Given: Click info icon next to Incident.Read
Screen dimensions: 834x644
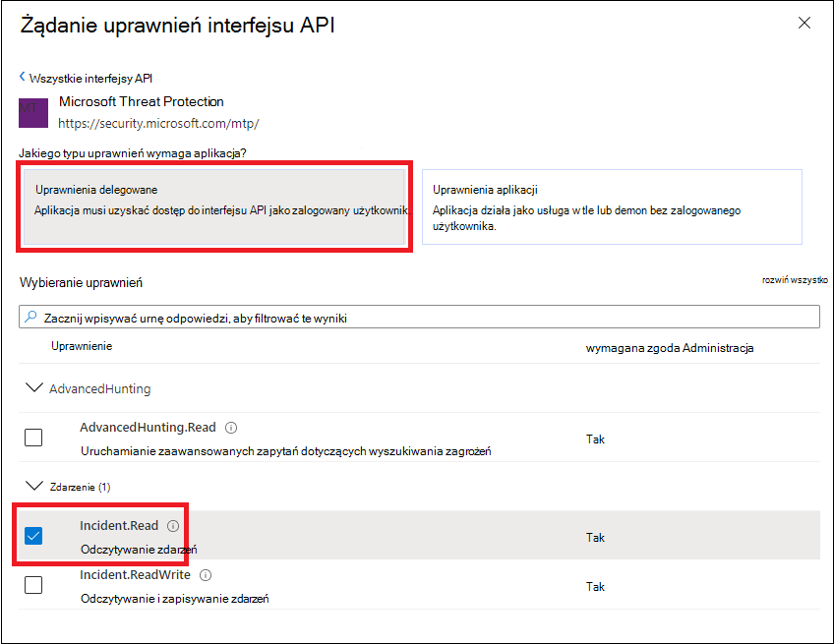Looking at the screenshot, I should (x=173, y=526).
